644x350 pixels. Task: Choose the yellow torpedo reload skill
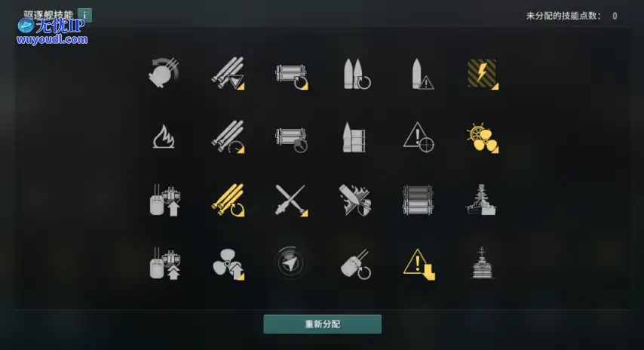pyautogui.click(x=228, y=201)
